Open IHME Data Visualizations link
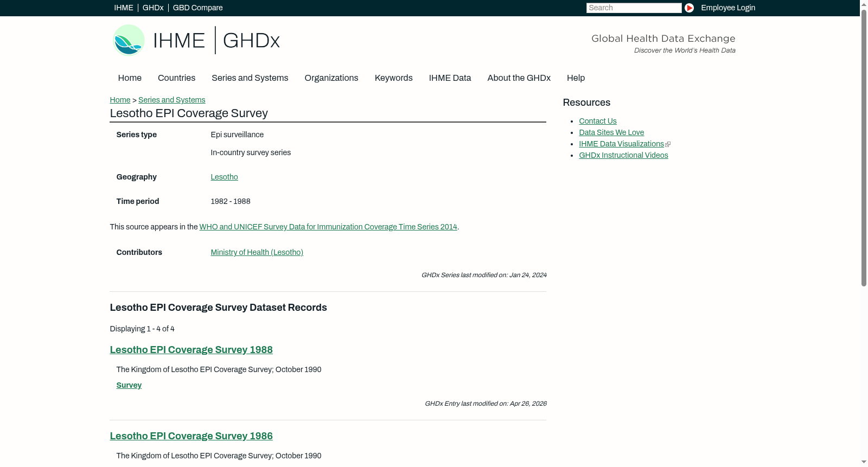This screenshot has height=467, width=868. (621, 144)
